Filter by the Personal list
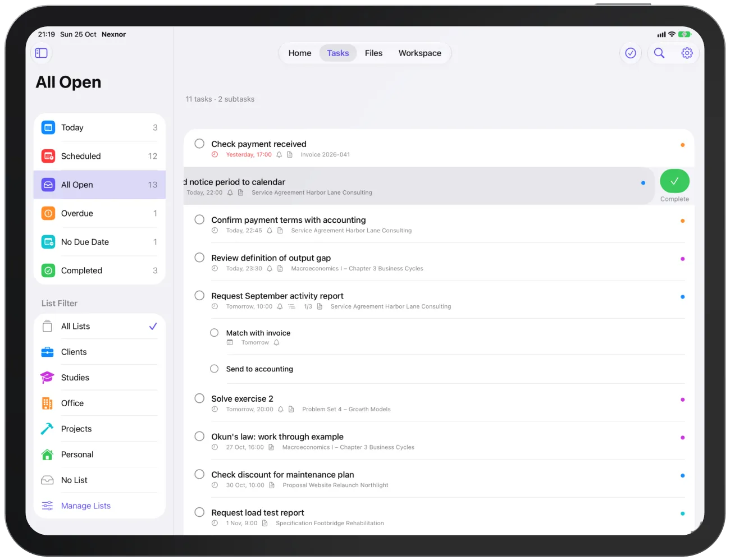Viewport: 730px width, 560px height. click(99, 455)
